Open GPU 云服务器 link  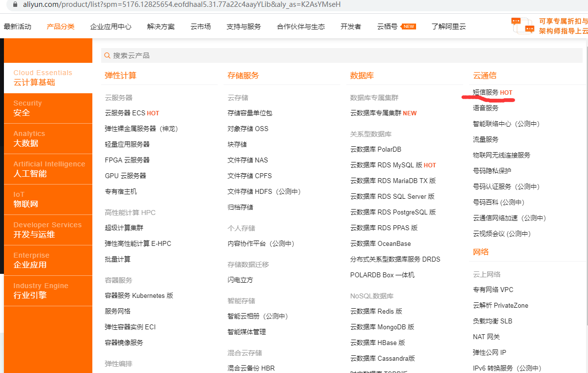tap(125, 176)
